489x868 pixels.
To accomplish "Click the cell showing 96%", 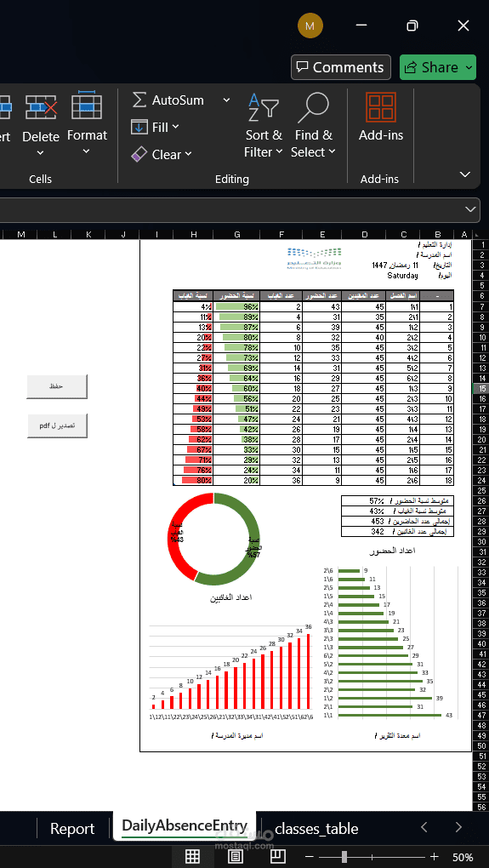I will coord(237,306).
